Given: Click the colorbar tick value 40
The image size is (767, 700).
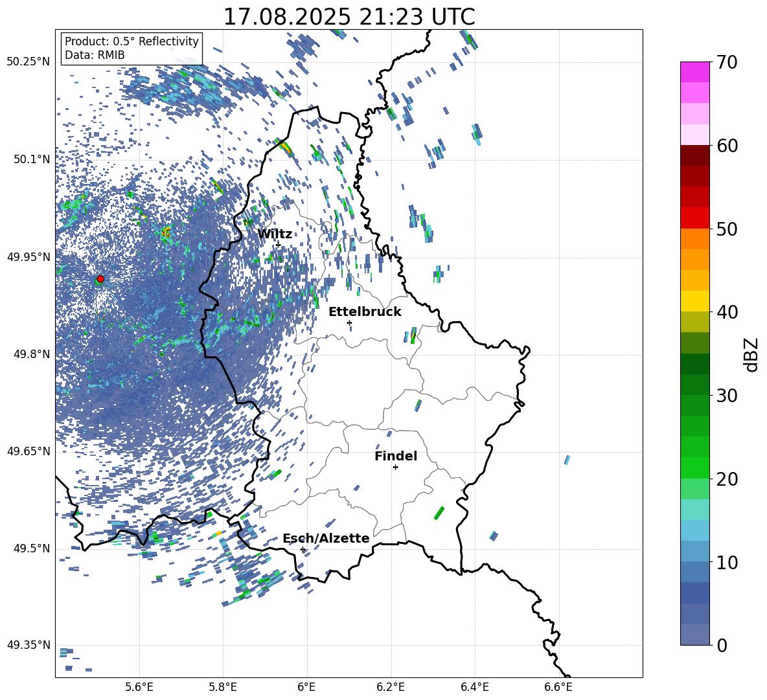Looking at the screenshot, I should pos(726,312).
